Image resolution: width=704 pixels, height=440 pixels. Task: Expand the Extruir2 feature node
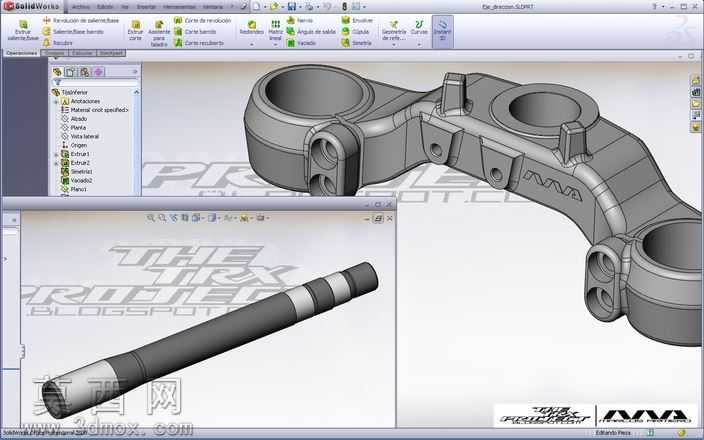tap(56, 163)
